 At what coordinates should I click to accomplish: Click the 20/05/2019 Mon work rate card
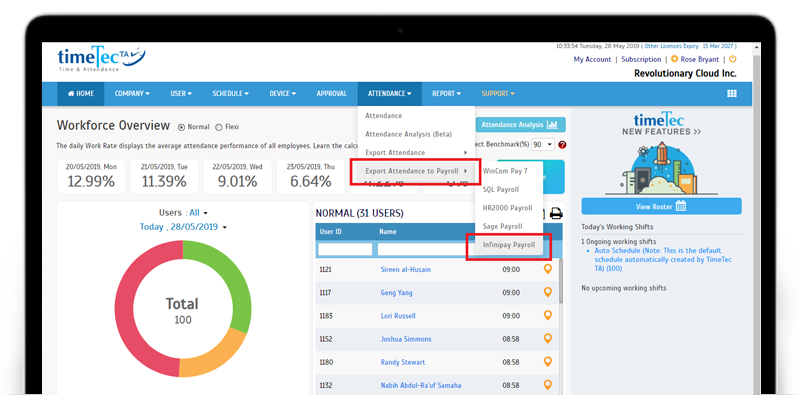[x=91, y=177]
